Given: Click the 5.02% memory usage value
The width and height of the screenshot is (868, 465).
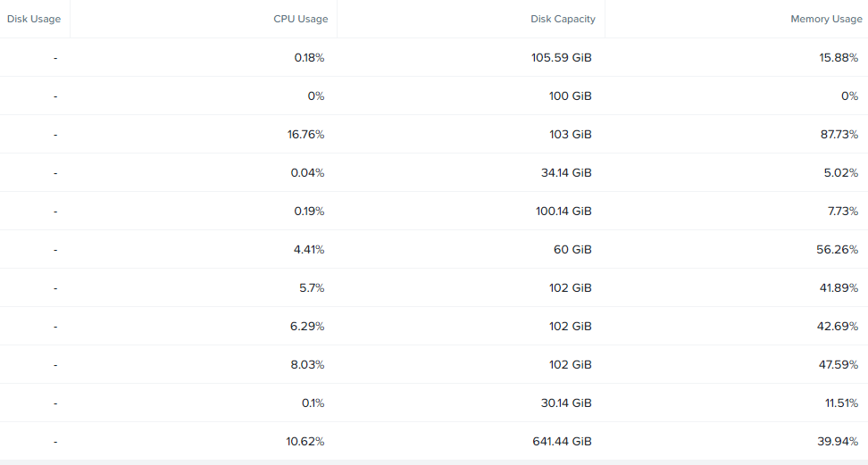Looking at the screenshot, I should (x=841, y=173).
